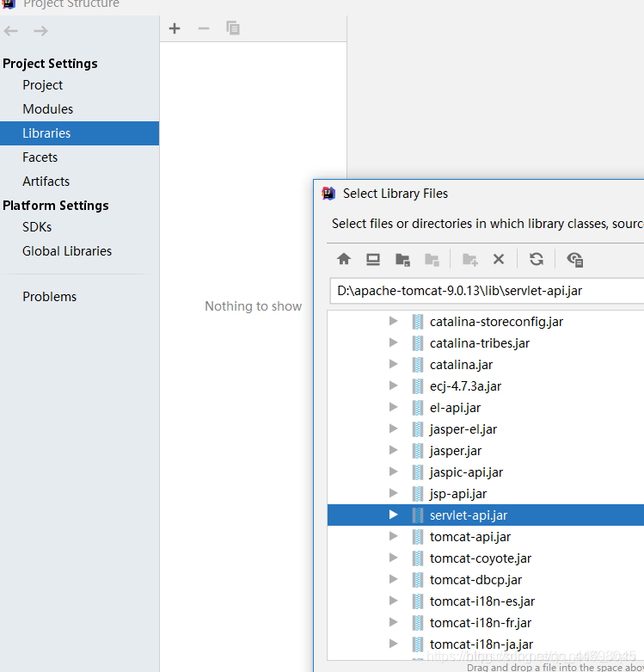Image resolution: width=644 pixels, height=672 pixels.
Task: Select tomcat-coyote.jar file
Action: (x=481, y=558)
